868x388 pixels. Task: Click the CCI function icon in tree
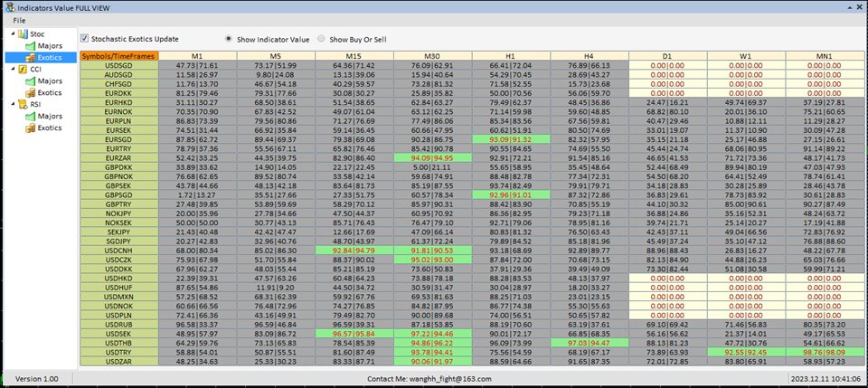(x=23, y=69)
